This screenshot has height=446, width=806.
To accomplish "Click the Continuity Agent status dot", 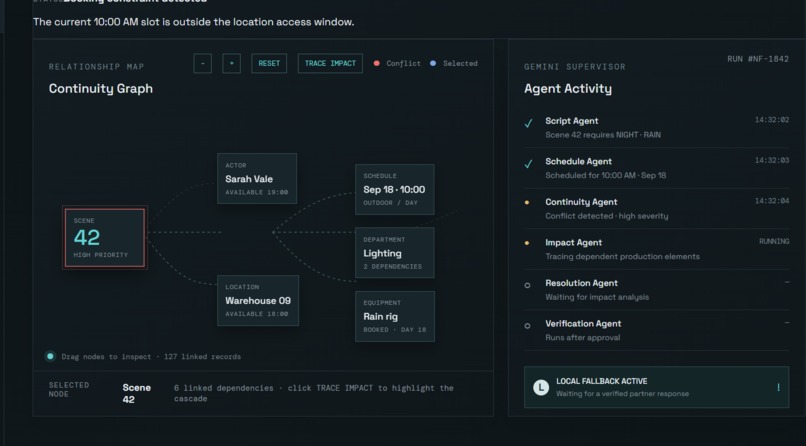I will [x=527, y=202].
